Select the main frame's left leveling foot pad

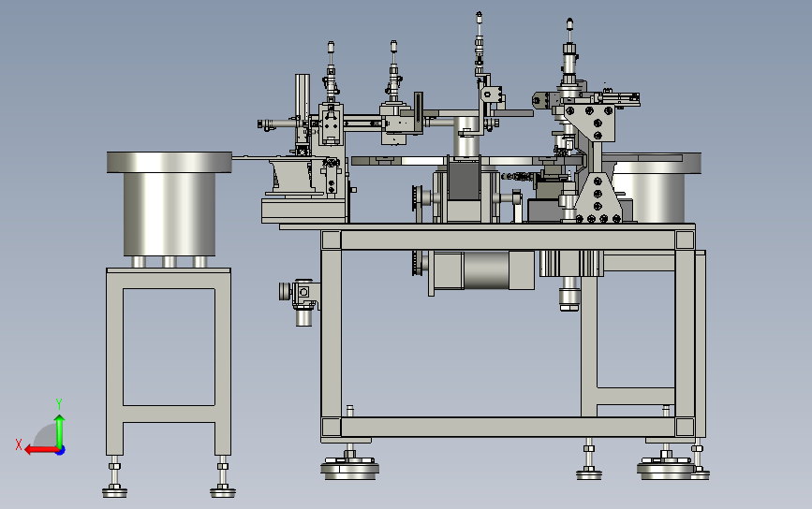click(349, 468)
